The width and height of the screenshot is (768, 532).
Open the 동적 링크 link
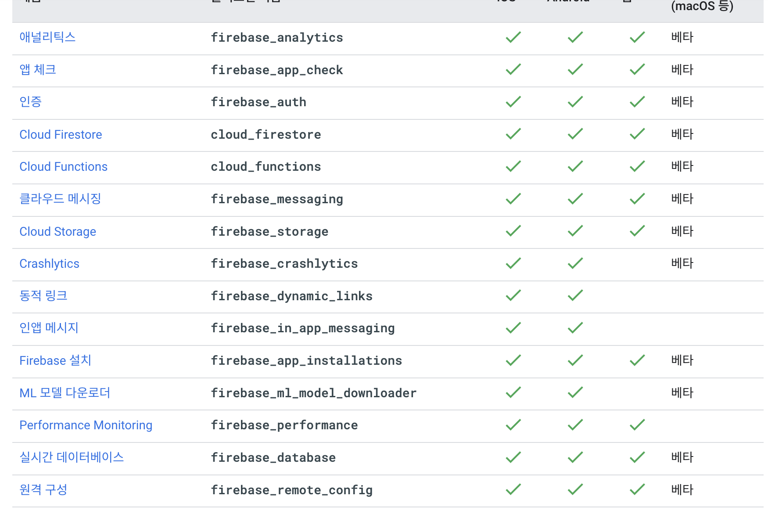pyautogui.click(x=43, y=296)
